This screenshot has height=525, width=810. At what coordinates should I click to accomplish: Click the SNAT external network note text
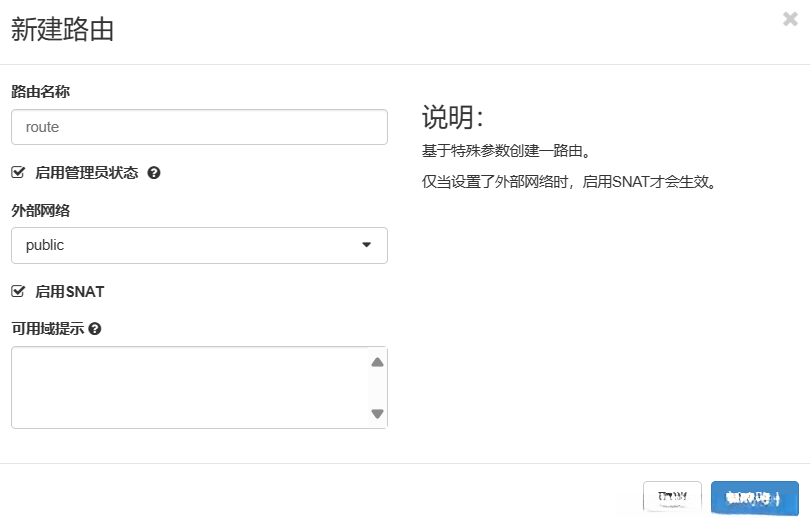[x=570, y=182]
